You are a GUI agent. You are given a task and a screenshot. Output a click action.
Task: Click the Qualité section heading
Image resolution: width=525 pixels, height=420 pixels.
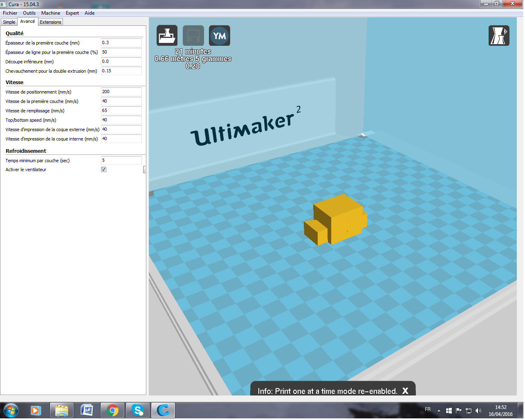point(15,34)
